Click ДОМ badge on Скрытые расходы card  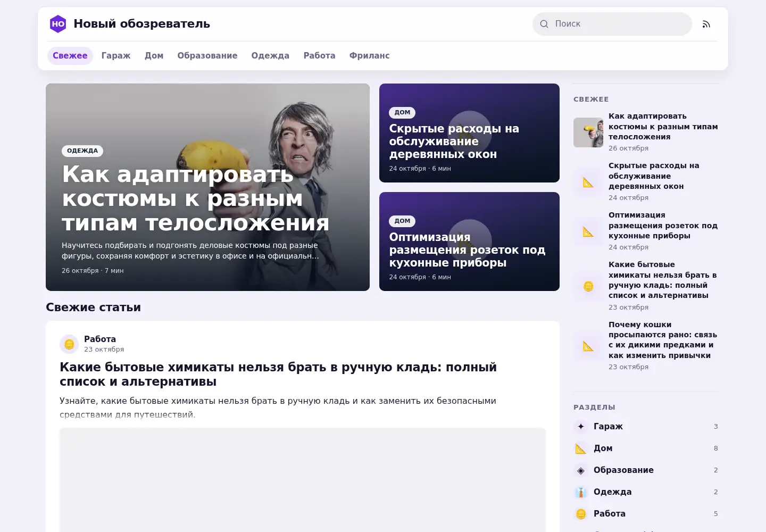402,112
